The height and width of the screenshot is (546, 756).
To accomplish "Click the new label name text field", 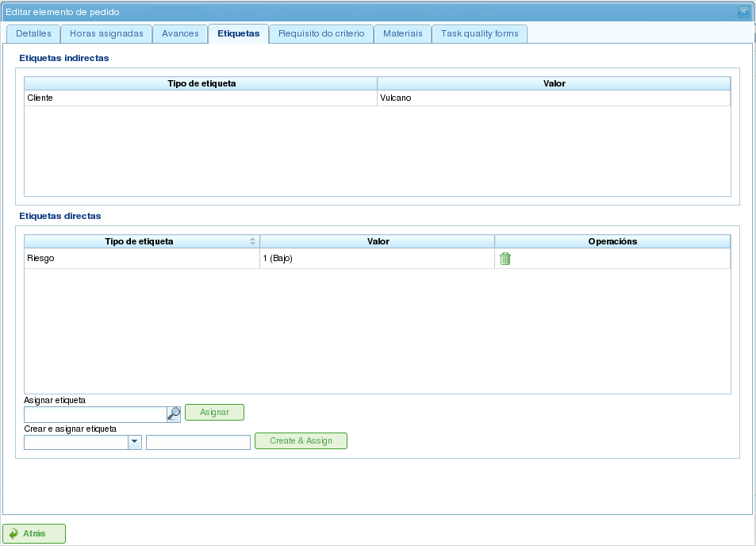I will click(198, 442).
